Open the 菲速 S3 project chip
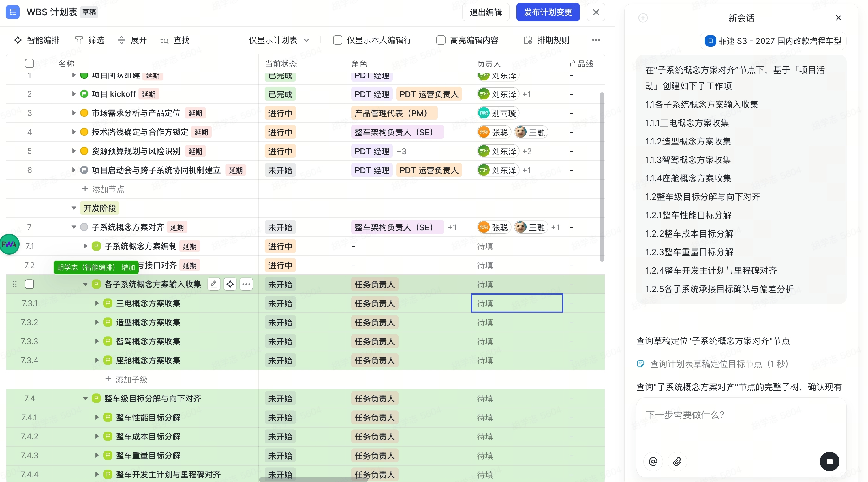Screen dimensions: 868x482 (773, 41)
